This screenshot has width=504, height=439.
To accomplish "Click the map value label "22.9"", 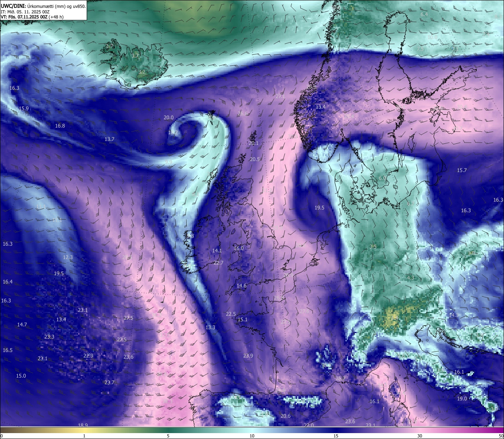I will (x=88, y=356).
